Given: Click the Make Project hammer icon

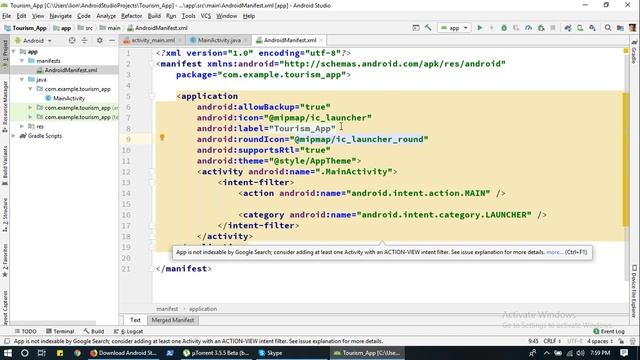Looking at the screenshot, I should [428, 28].
